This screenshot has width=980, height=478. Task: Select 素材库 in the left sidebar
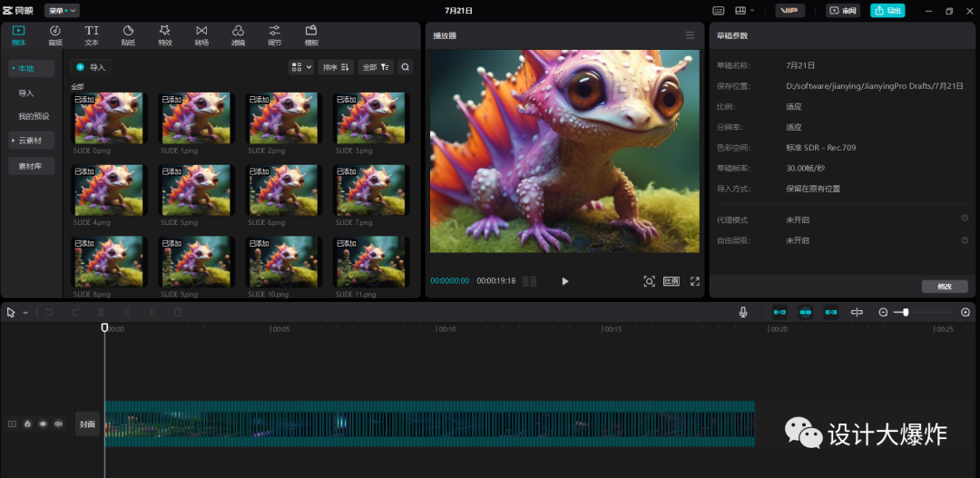pyautogui.click(x=32, y=166)
